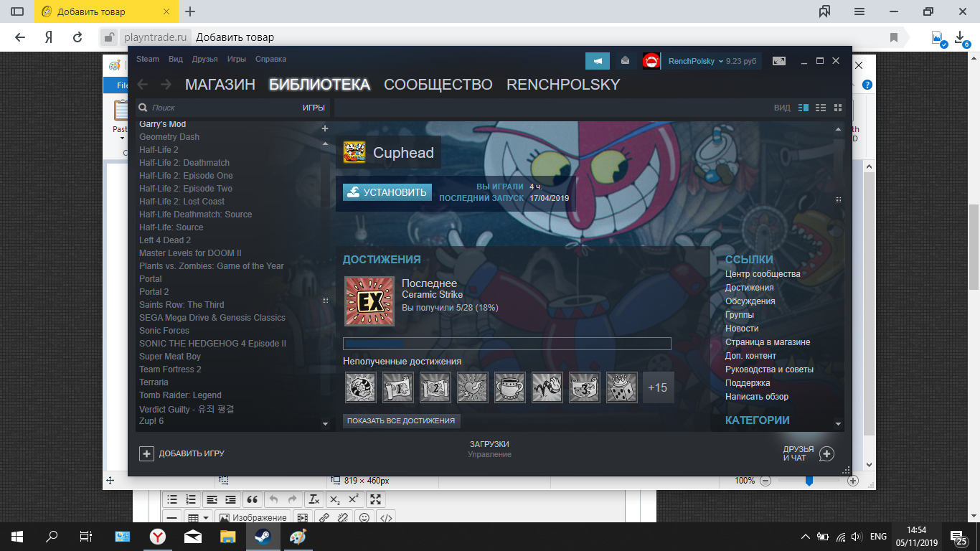Click the hand locked achievement icon
This screenshot has height=551, width=980.
point(547,387)
